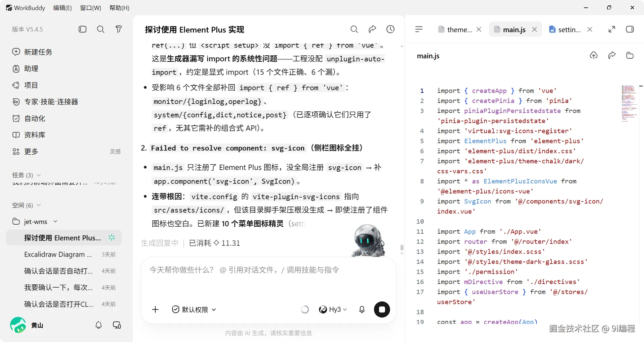Click the 黄山 user avatar
644x342 pixels.
[18, 325]
